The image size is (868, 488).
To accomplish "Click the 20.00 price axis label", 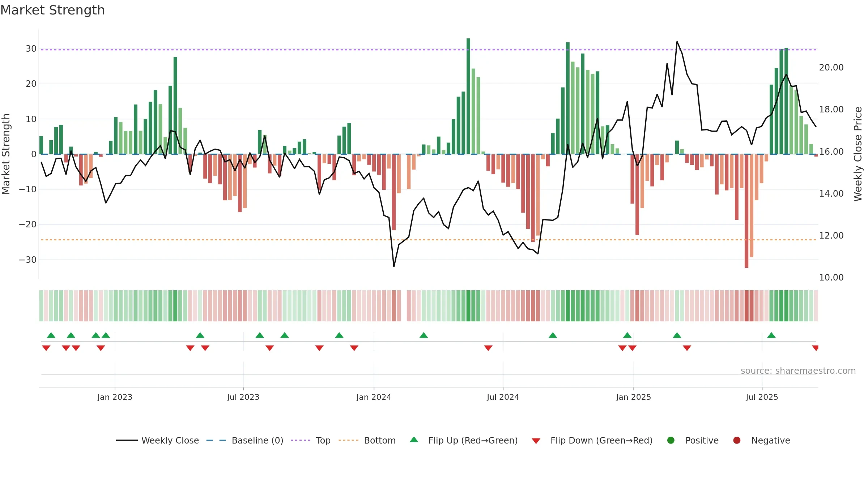I will click(x=831, y=67).
